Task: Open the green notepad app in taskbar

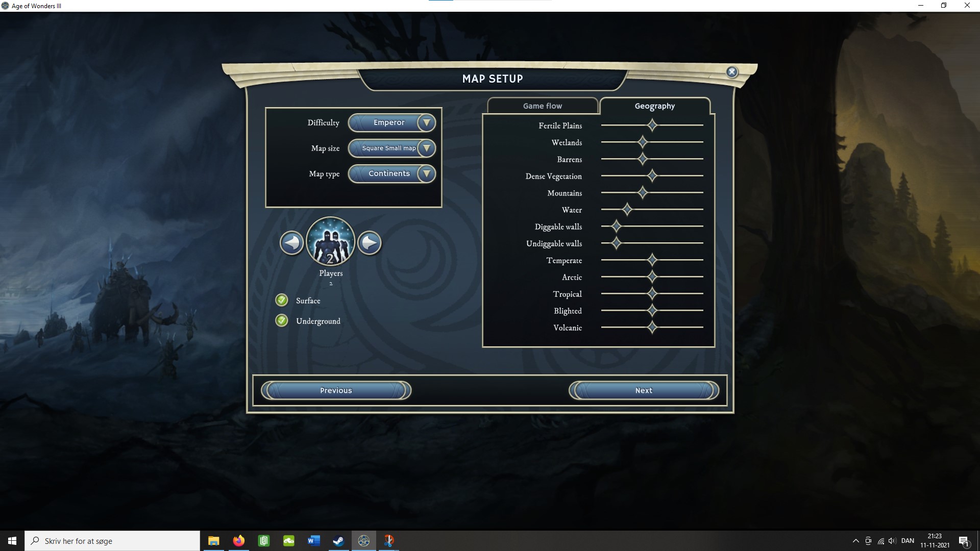Action: coord(264,541)
